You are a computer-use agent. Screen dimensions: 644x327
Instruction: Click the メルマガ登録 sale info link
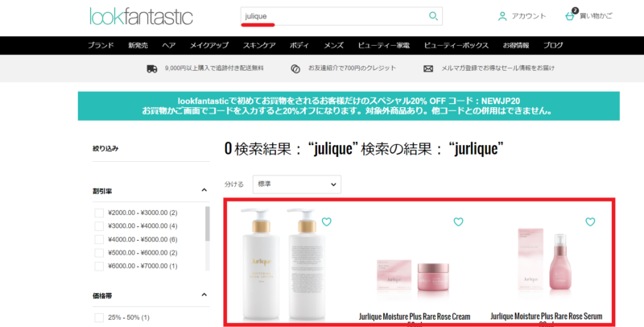[x=497, y=68]
